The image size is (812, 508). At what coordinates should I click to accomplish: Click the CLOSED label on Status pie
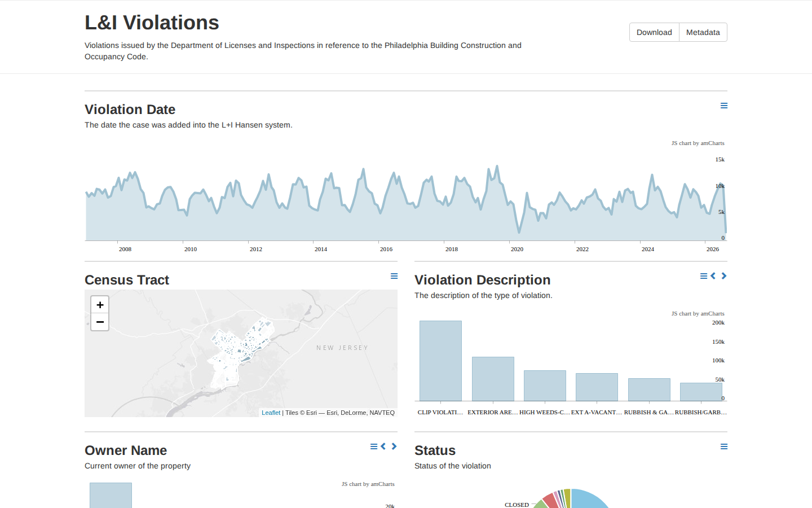[x=517, y=505]
